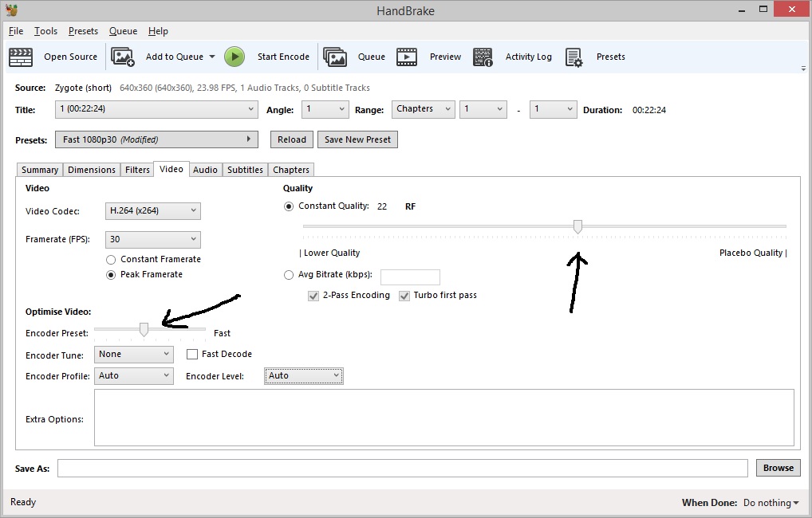Viewport: 812px width, 518px height.
Task: Open the File menu
Action: [x=16, y=31]
